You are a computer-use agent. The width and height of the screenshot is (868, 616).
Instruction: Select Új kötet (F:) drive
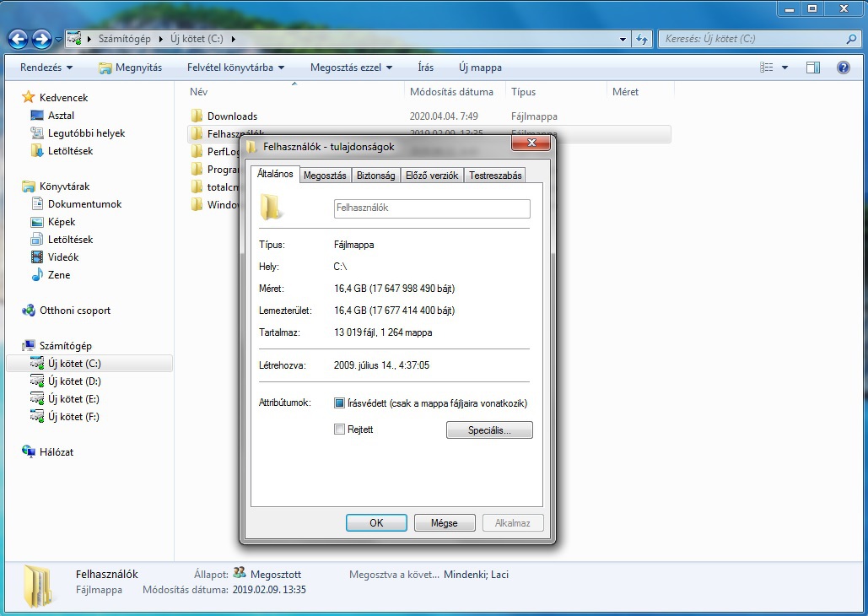point(73,417)
